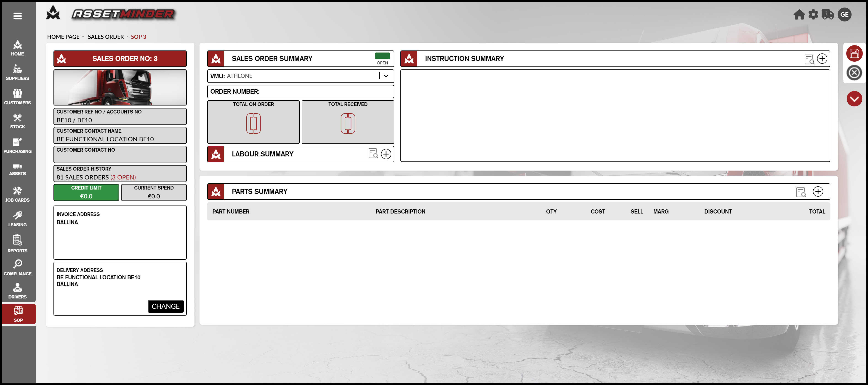Screen dimensions: 868x385
Task: Open Reports module
Action: click(18, 244)
